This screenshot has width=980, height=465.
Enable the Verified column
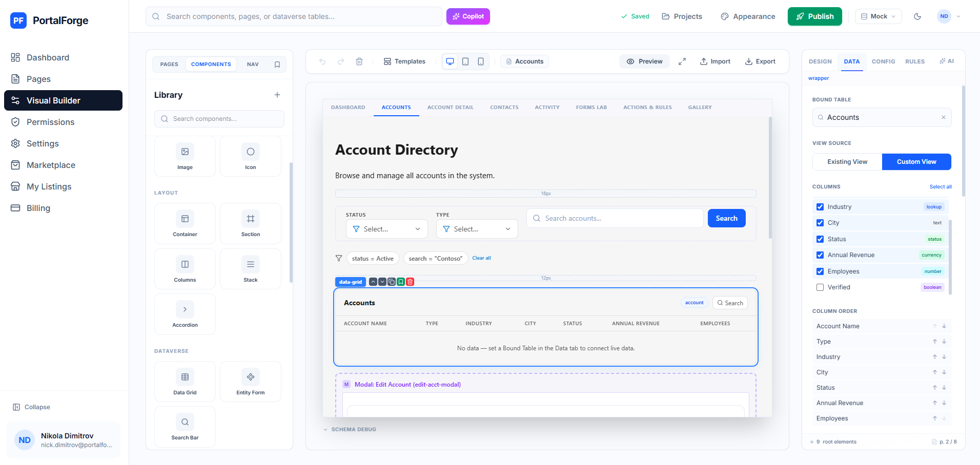(820, 287)
